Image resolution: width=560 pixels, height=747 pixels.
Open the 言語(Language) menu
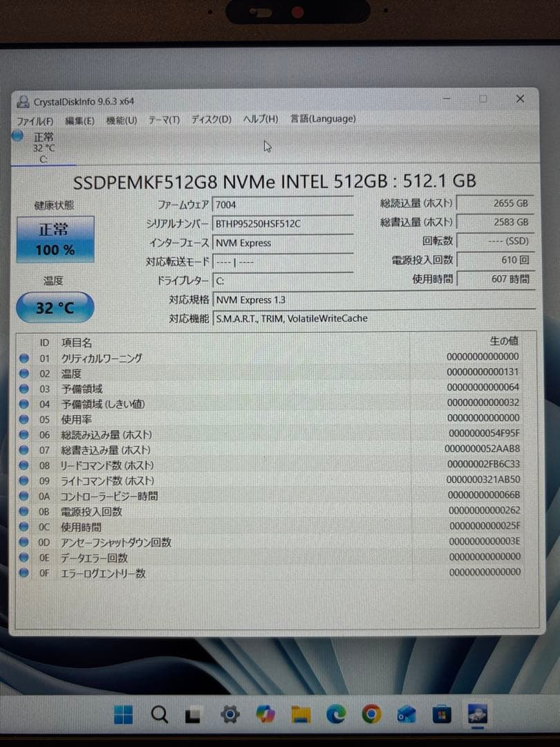click(324, 119)
